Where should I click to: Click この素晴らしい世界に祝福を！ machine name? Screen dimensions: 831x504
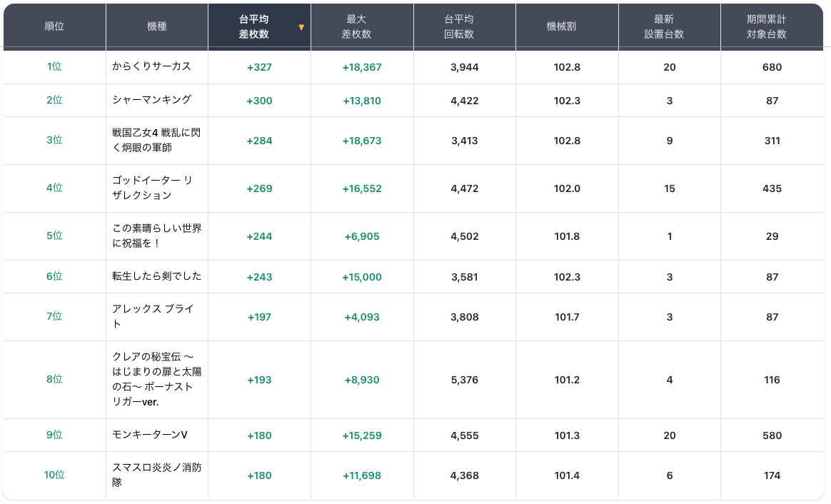[x=157, y=236]
